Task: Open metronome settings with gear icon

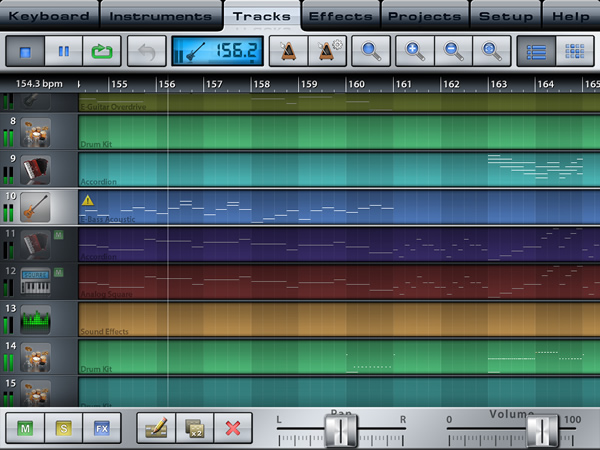Action: tap(328, 51)
